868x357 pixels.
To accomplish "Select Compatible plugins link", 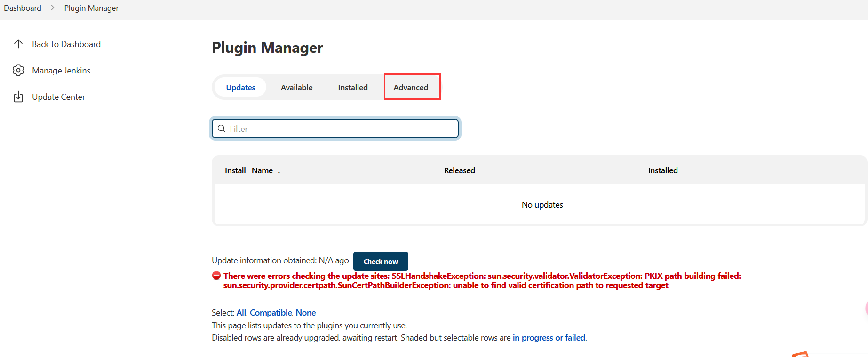I will coord(271,313).
